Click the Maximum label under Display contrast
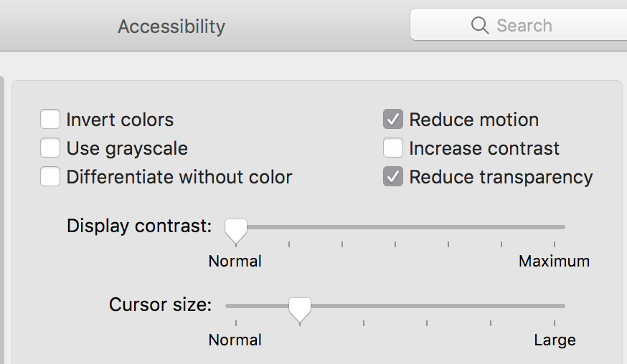 coord(554,261)
